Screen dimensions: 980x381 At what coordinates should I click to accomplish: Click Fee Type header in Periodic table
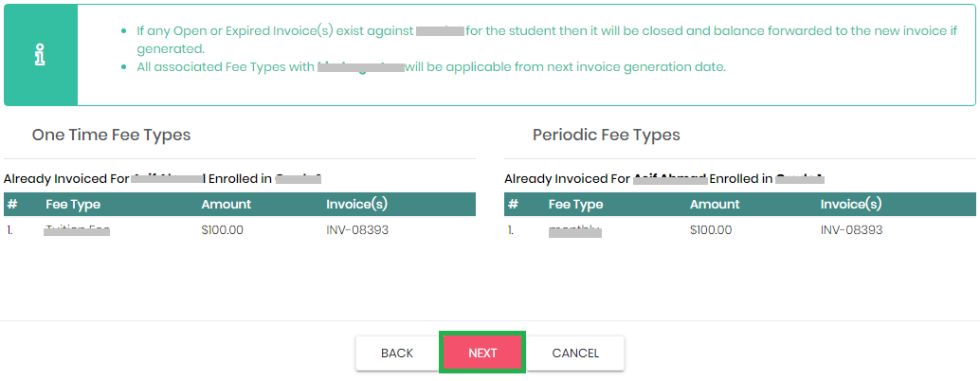tap(575, 204)
